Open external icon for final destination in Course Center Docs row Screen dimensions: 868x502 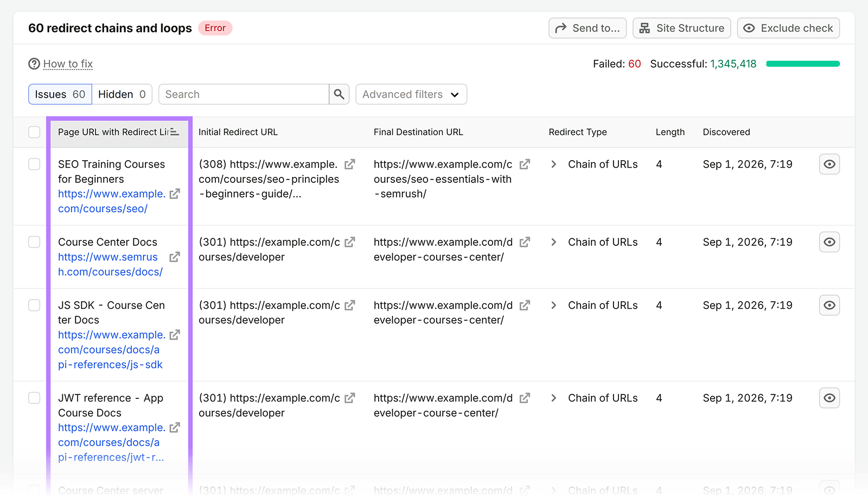tap(525, 242)
